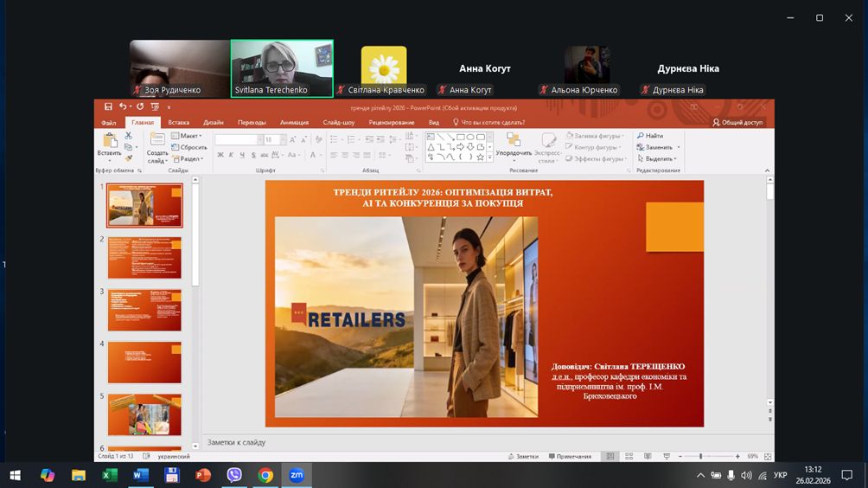Screen dimensions: 868x488
Task: Open the font size dropdown
Action: (x=283, y=139)
